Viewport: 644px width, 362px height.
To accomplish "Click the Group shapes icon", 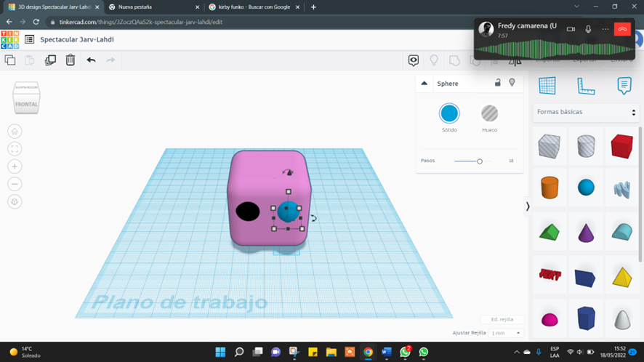I will coord(454,60).
